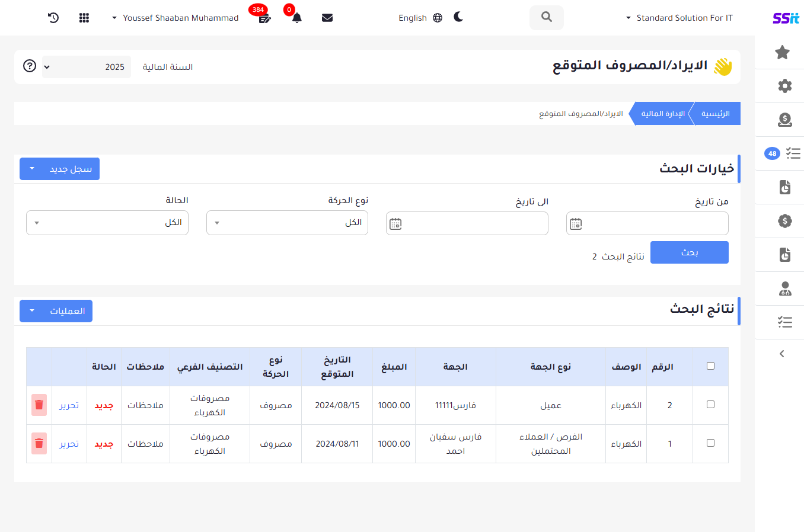Image resolution: width=804 pixels, height=532 pixels.
Task: Open notes icon with 384 badge
Action: (264, 18)
